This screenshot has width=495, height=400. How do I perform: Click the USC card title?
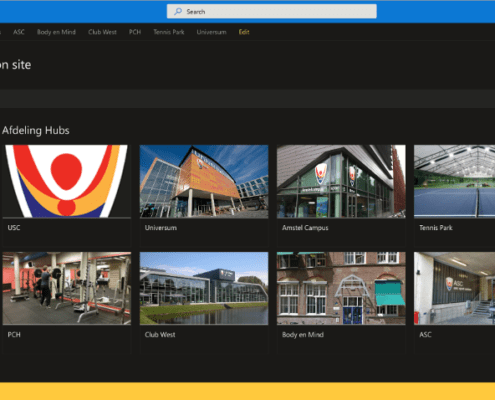14,228
